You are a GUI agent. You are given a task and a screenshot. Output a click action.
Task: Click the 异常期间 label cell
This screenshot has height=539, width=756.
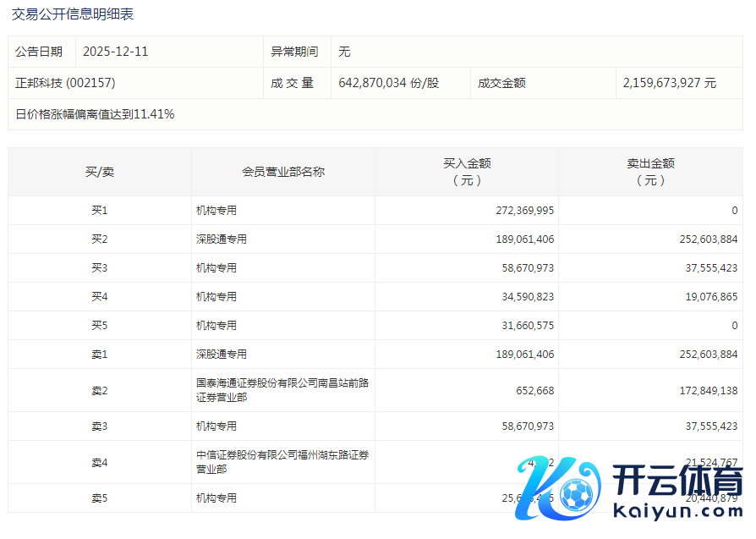[x=294, y=52]
